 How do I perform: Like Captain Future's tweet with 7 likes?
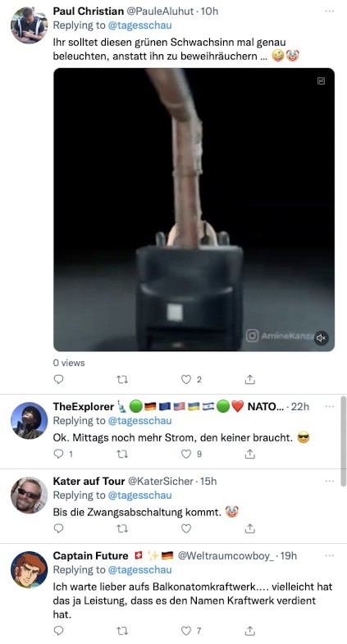[x=186, y=630]
